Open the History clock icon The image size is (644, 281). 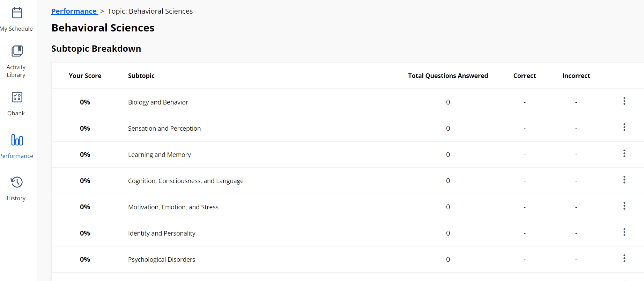[17, 182]
